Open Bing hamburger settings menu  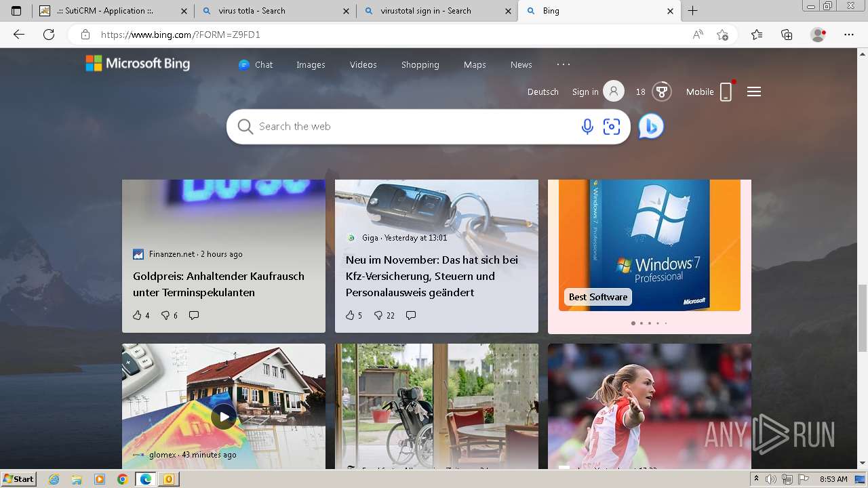(x=754, y=91)
